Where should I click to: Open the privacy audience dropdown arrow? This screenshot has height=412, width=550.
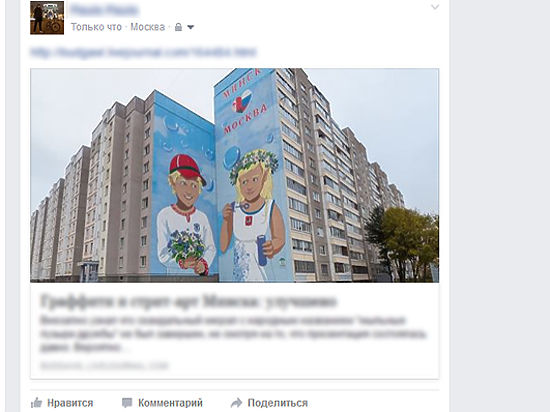tap(190, 27)
